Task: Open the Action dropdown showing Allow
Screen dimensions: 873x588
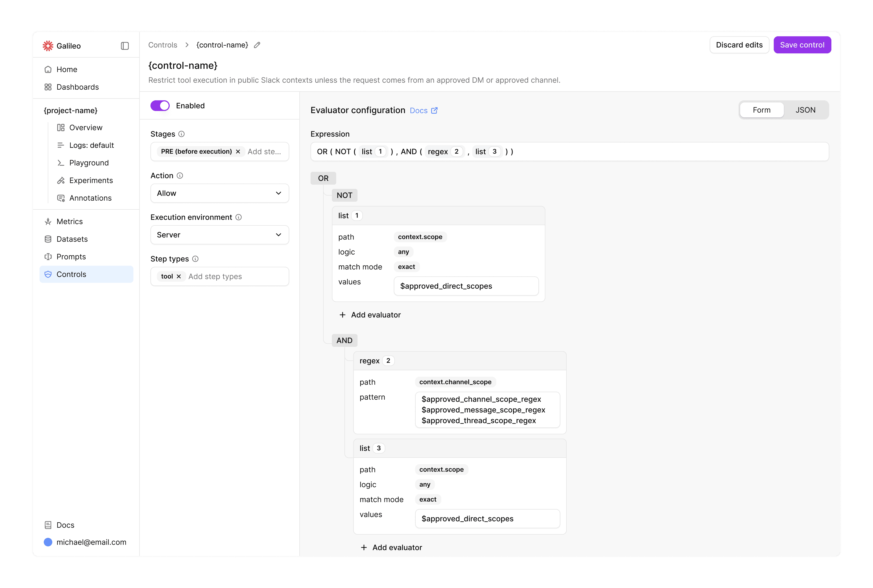Action: click(x=219, y=193)
